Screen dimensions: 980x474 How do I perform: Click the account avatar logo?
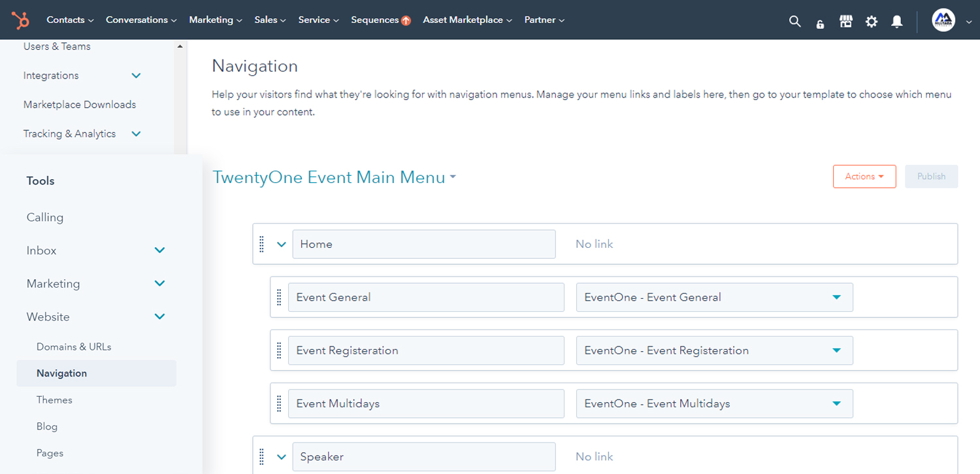pyautogui.click(x=943, y=21)
